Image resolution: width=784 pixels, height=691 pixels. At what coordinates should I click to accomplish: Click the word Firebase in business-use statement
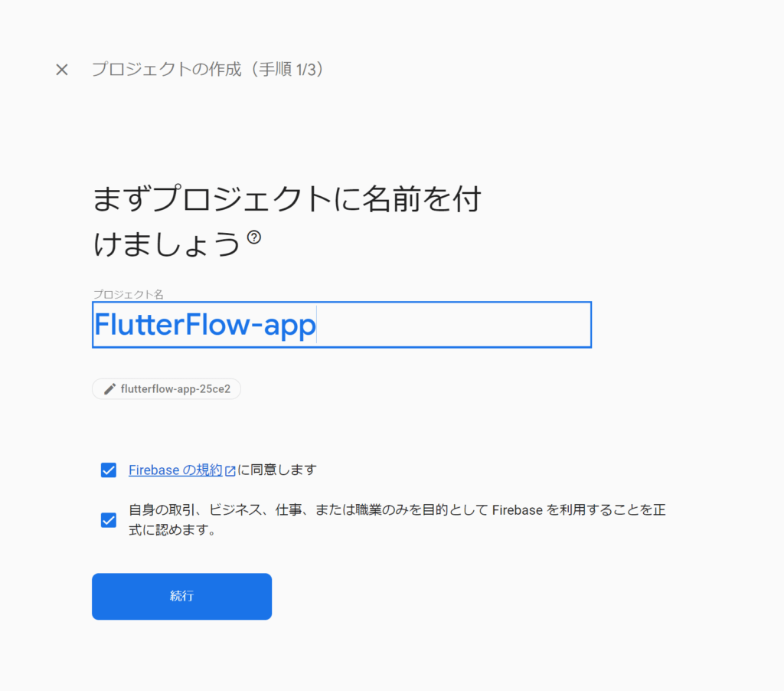[517, 510]
